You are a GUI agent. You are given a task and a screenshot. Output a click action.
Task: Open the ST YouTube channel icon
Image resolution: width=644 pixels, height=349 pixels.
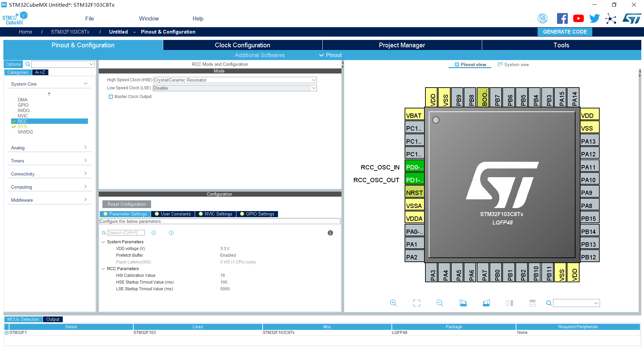[x=579, y=18]
